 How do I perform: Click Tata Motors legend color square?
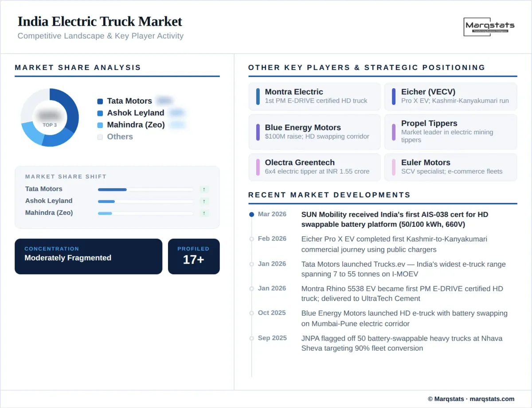tap(100, 101)
